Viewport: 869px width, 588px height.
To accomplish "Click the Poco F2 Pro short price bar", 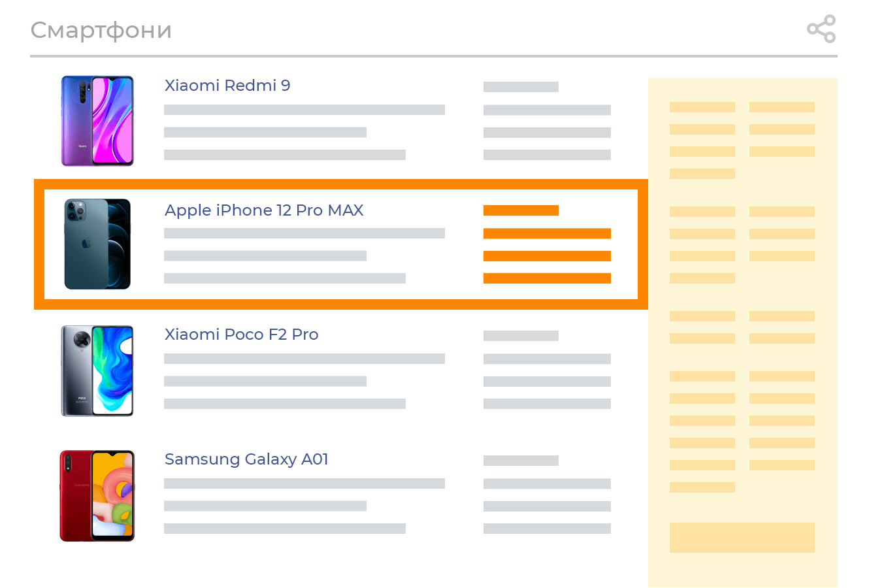I will click(521, 336).
